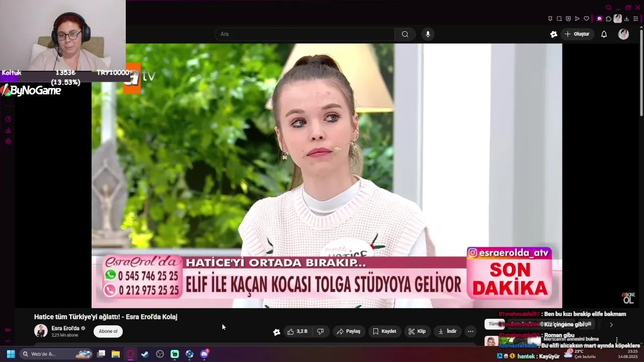Click the snapshot capture icon in toolbar
The image size is (644, 362).
pyautogui.click(x=559, y=19)
